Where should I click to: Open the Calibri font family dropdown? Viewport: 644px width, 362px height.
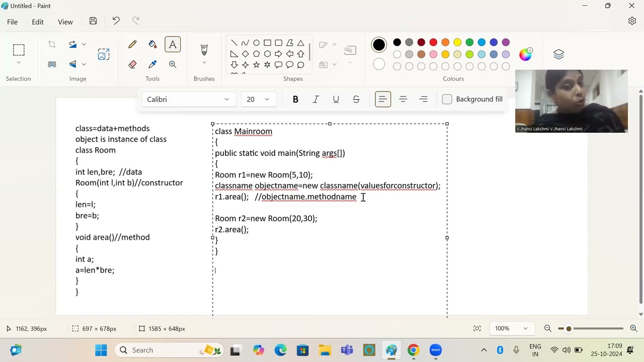188,100
